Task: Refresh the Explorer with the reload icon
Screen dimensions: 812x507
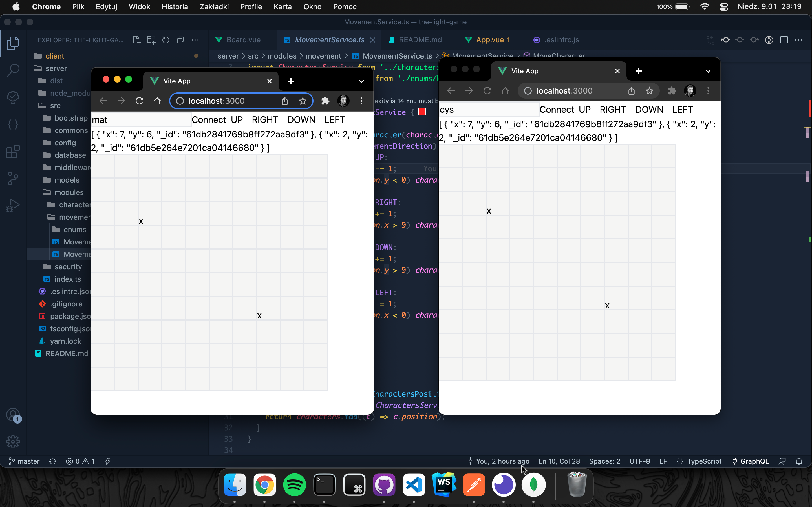Action: pyautogui.click(x=166, y=39)
